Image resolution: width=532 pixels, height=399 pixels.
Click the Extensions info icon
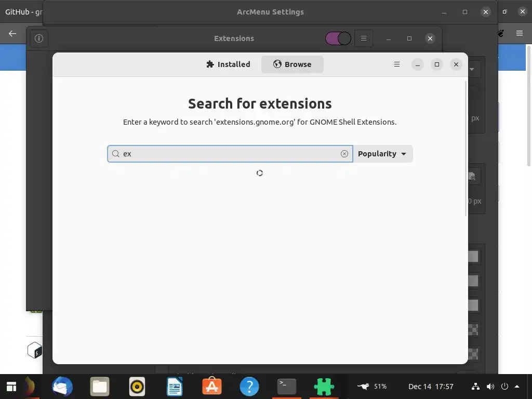[x=39, y=38]
